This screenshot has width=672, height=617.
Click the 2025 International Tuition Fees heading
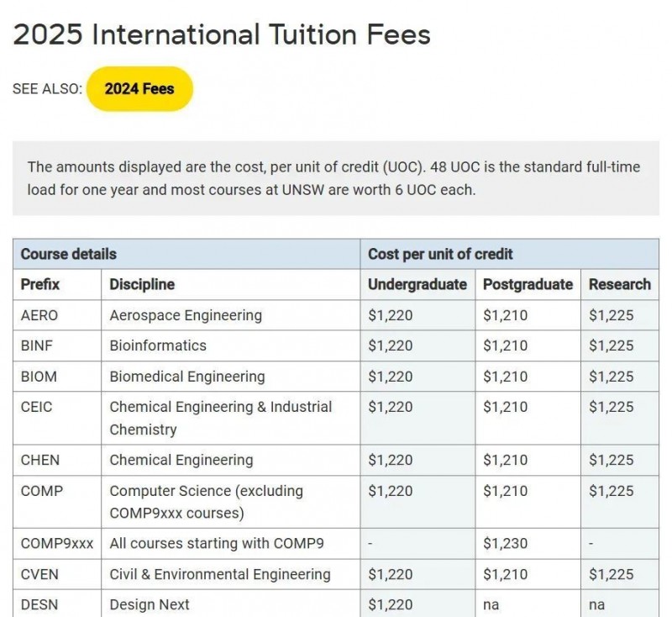(222, 34)
